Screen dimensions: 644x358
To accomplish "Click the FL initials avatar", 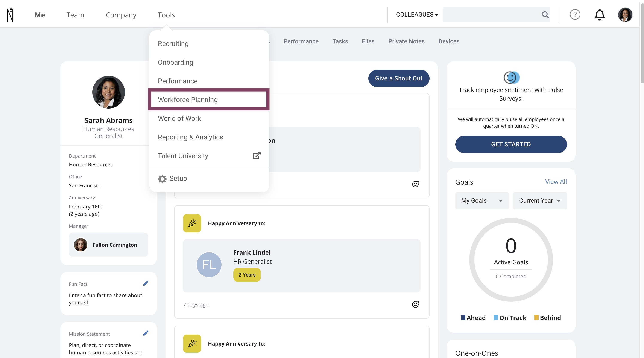I will coord(209,265).
